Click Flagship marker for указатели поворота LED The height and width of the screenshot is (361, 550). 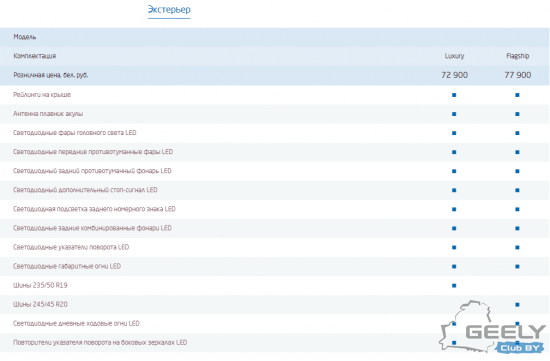click(x=517, y=247)
